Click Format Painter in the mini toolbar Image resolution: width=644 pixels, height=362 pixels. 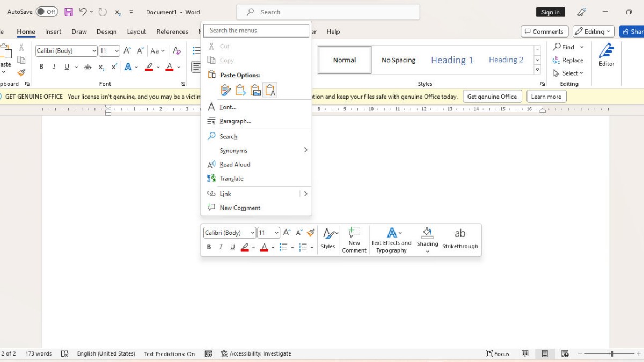pos(311,233)
